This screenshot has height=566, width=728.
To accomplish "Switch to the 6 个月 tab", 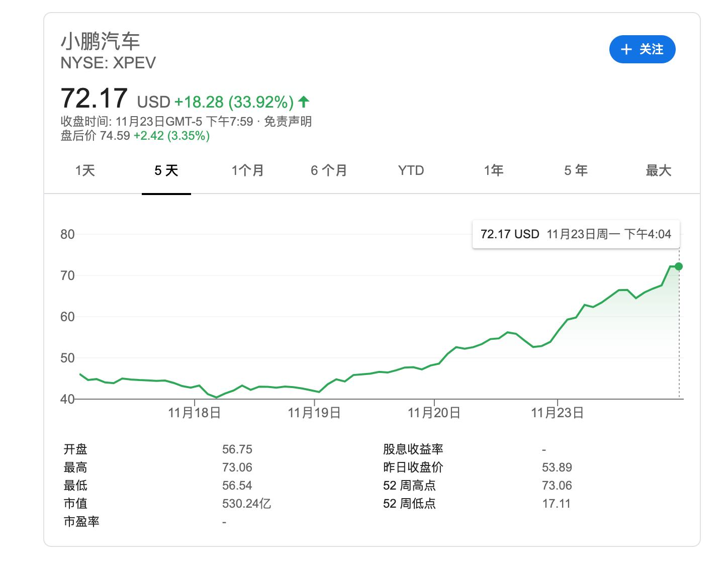I will click(x=329, y=170).
